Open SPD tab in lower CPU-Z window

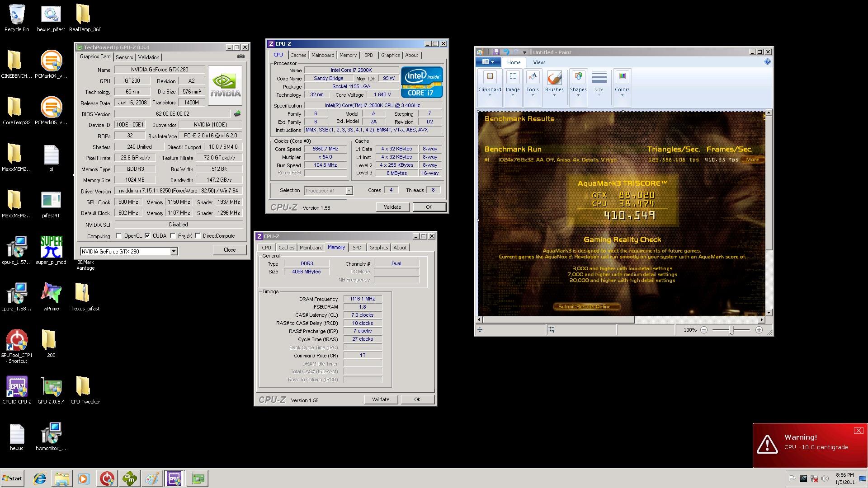[x=357, y=248]
